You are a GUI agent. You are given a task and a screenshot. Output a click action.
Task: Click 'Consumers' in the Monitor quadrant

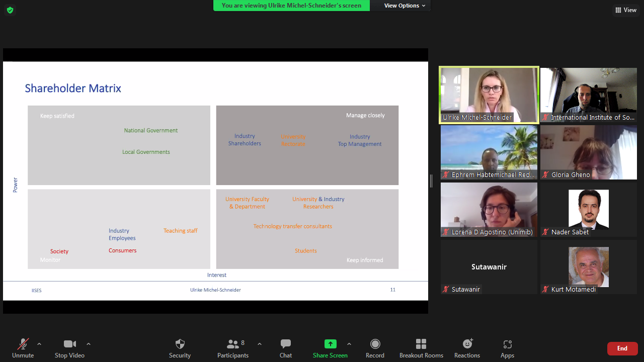[123, 250]
